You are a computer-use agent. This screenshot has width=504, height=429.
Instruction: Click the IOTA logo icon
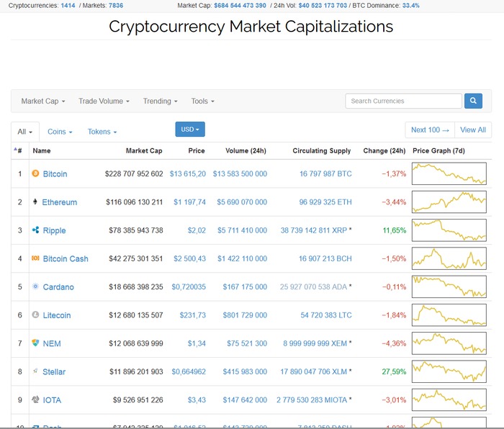coord(35,399)
